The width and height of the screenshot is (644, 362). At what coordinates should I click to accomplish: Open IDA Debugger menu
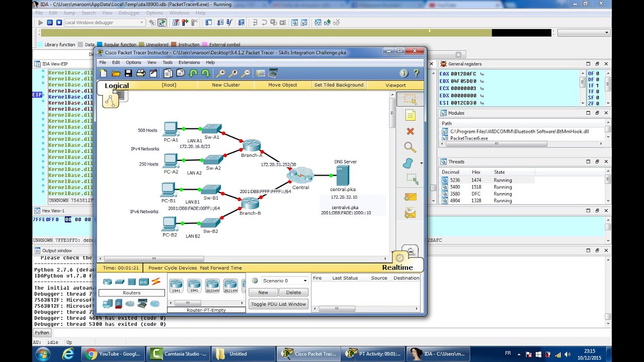coord(129,13)
